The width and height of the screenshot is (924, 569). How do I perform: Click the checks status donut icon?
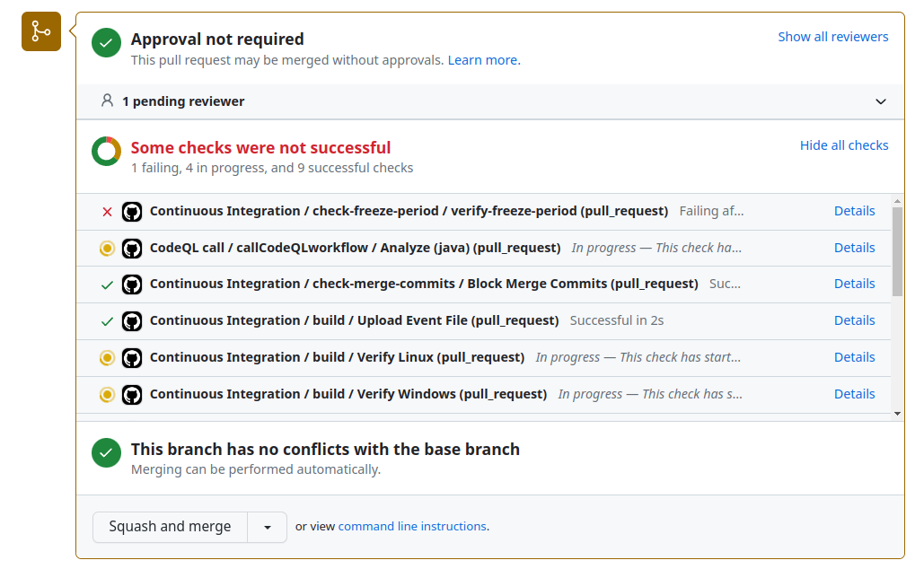pos(106,152)
